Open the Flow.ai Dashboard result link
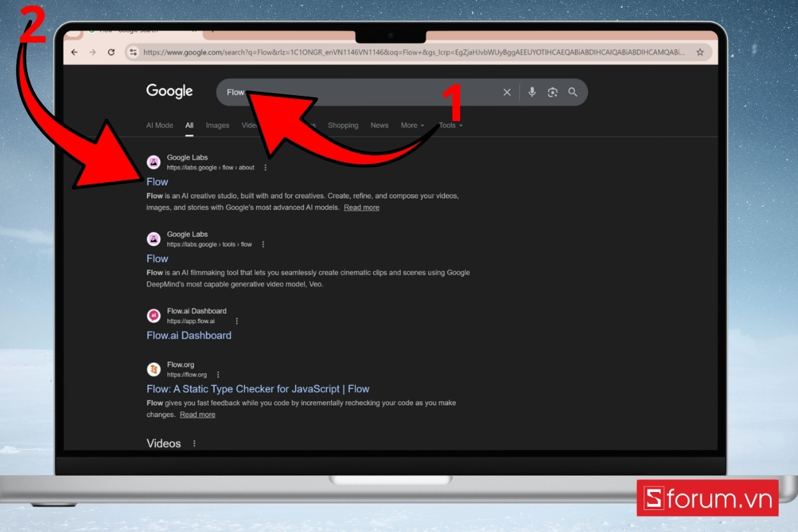The image size is (798, 532). point(189,335)
